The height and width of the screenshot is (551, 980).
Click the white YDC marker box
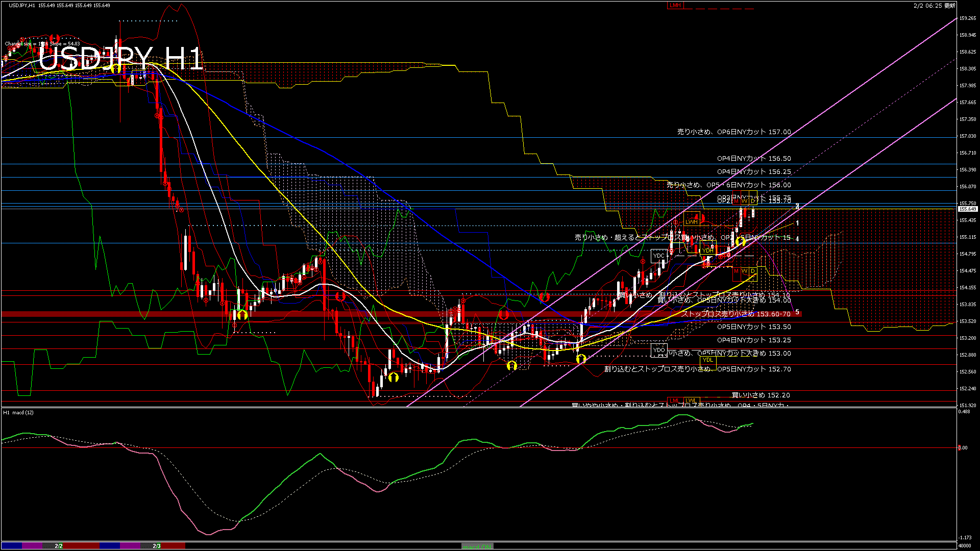[x=659, y=256]
